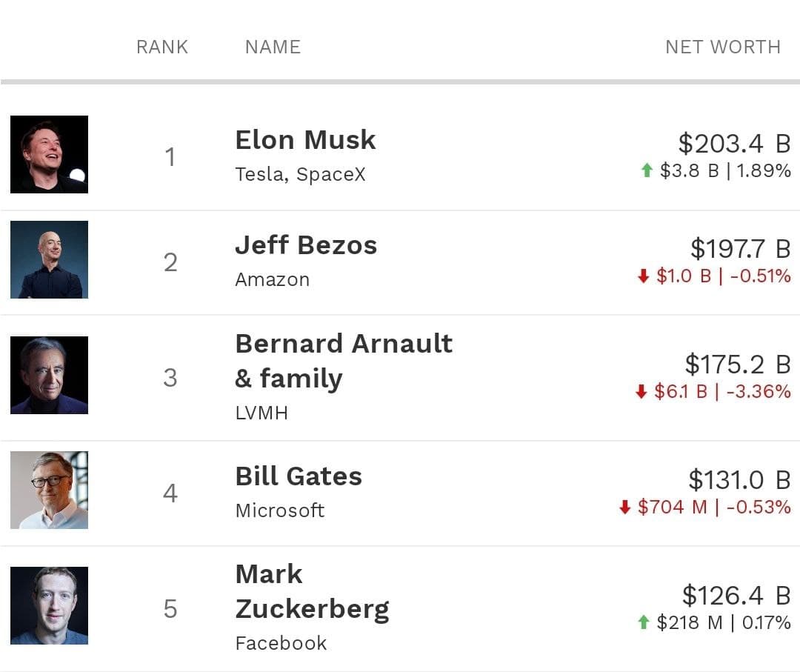Select the photo thumbnail next to rank 3
This screenshot has height=672, width=800.
(x=49, y=375)
